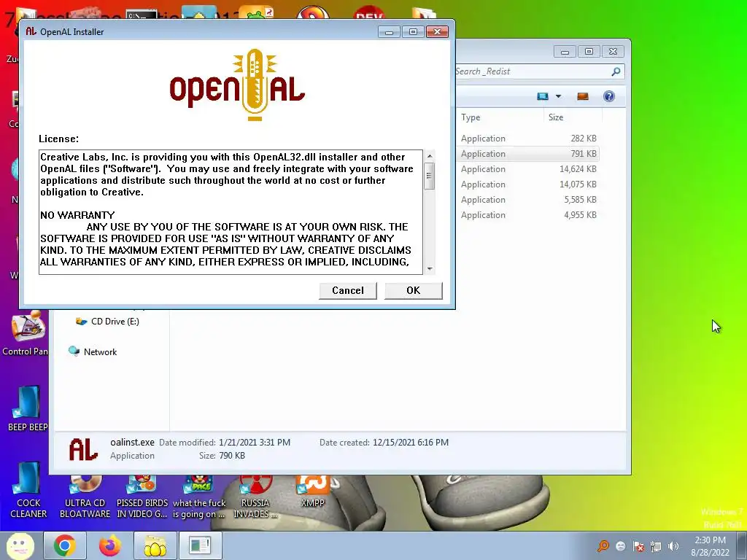Select the 4,955 KB Application row
The image size is (747, 560).
pos(527,214)
